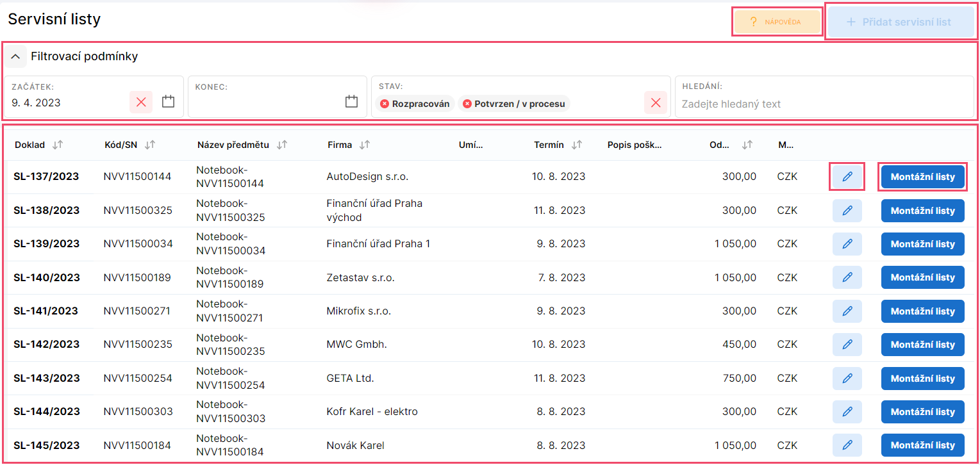Open Montážní listy for SL-138/2023

click(923, 211)
